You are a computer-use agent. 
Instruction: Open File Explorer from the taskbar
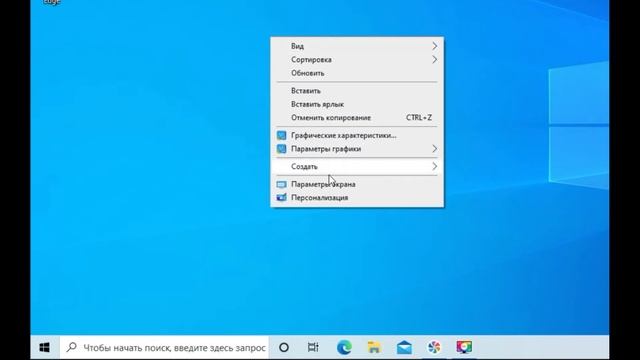tap(374, 347)
